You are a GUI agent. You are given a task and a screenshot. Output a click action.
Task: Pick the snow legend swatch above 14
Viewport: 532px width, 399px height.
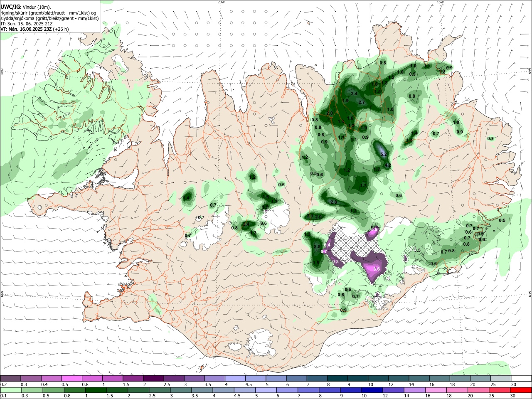419,378
